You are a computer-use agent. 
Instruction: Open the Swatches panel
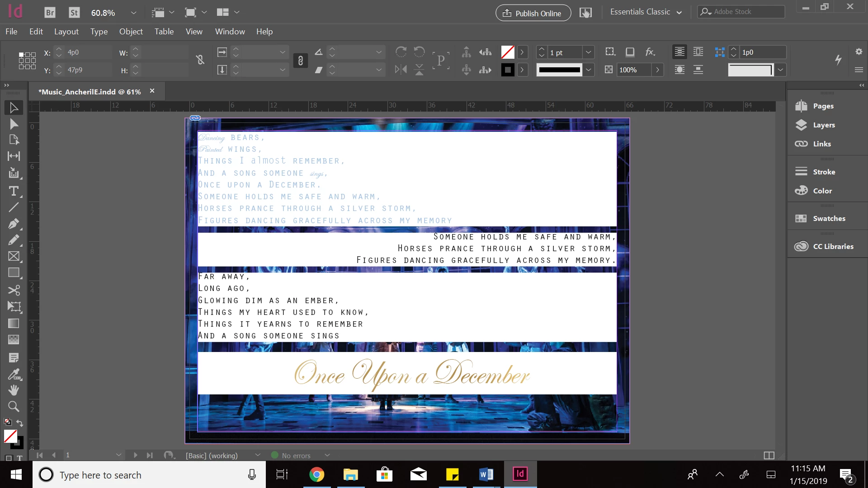tap(828, 219)
